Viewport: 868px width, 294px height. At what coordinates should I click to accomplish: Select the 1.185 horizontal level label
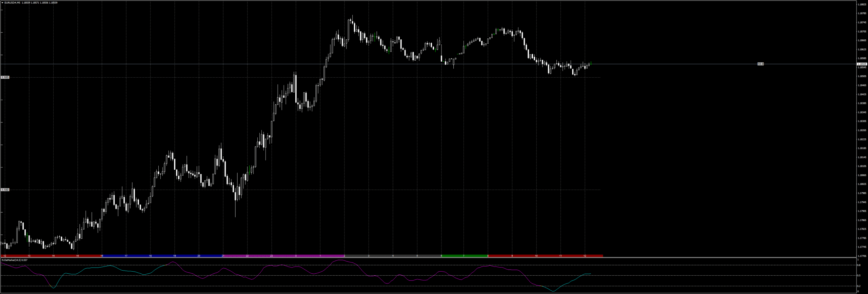click(x=5, y=77)
